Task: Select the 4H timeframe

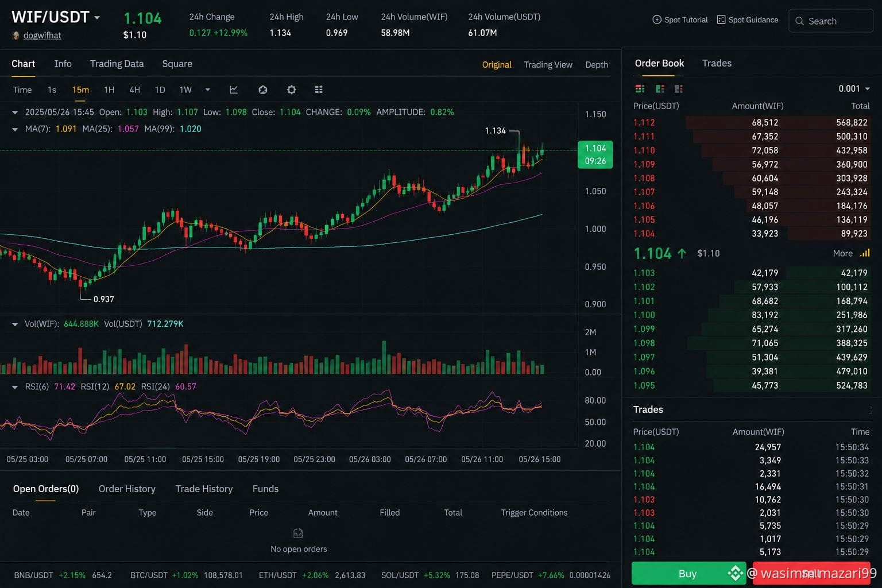Action: click(x=134, y=90)
